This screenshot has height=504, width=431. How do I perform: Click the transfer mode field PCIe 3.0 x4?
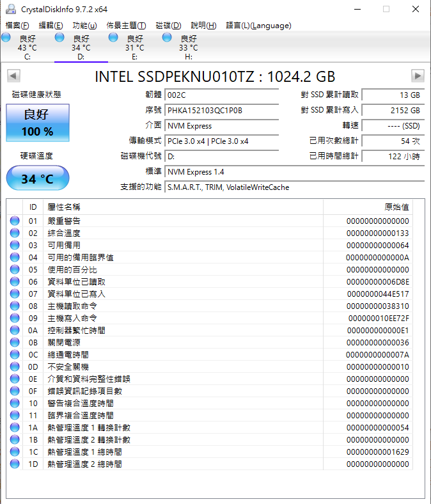pyautogui.click(x=221, y=141)
